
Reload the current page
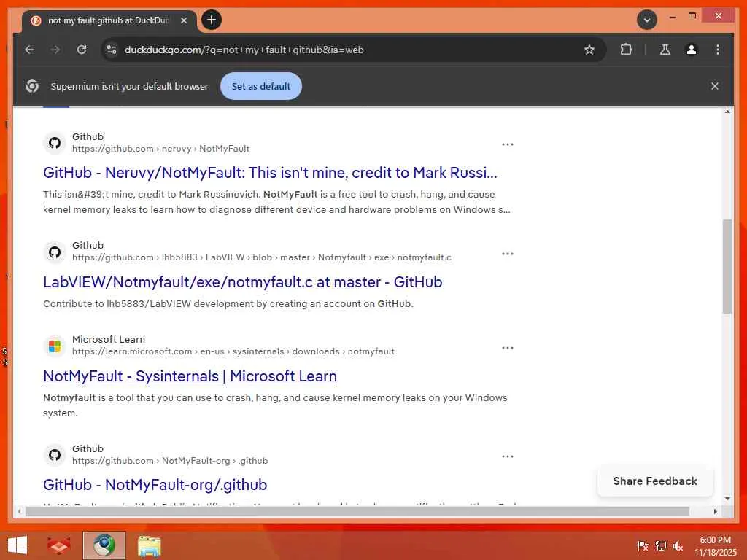point(82,50)
